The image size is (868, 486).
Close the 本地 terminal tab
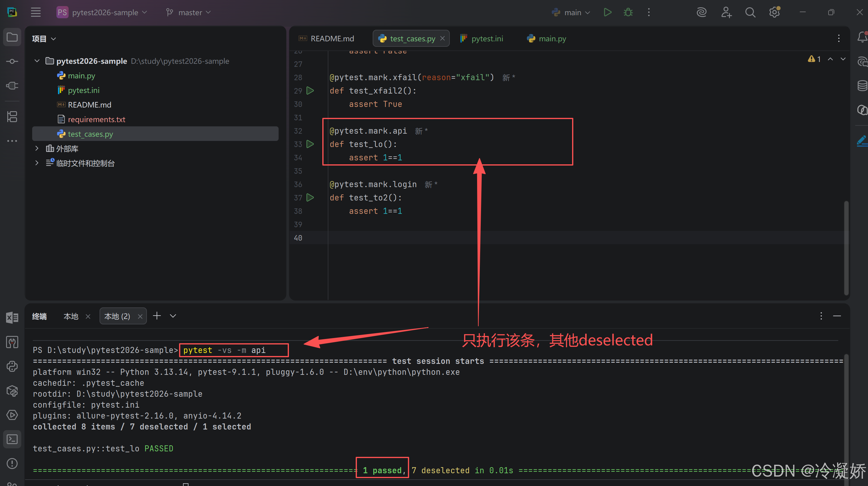88,316
